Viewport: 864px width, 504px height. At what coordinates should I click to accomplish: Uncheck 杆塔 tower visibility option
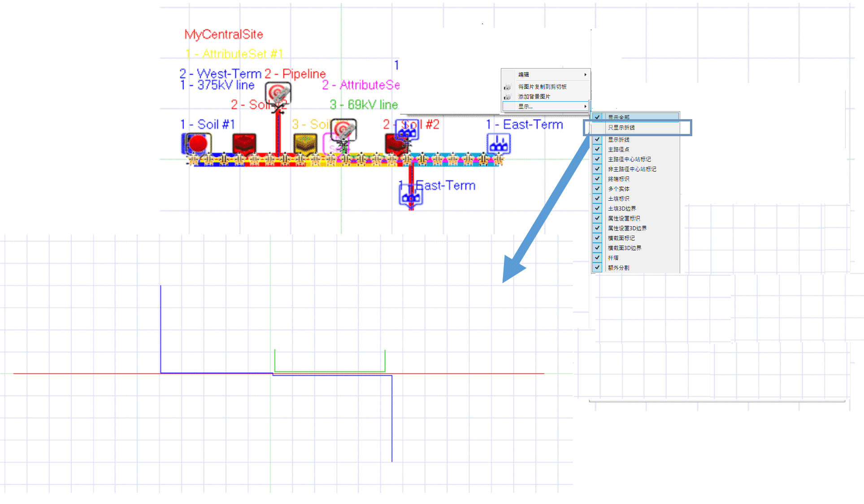tap(597, 258)
